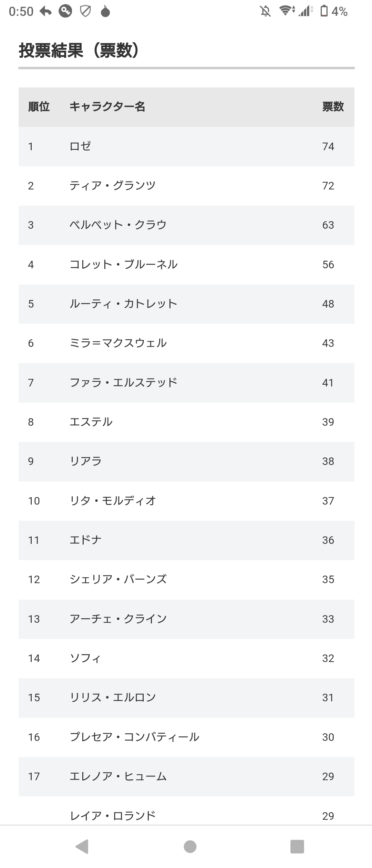372x868 pixels.
Task: Tap the Wi-Fi signal status icon
Action: (287, 11)
